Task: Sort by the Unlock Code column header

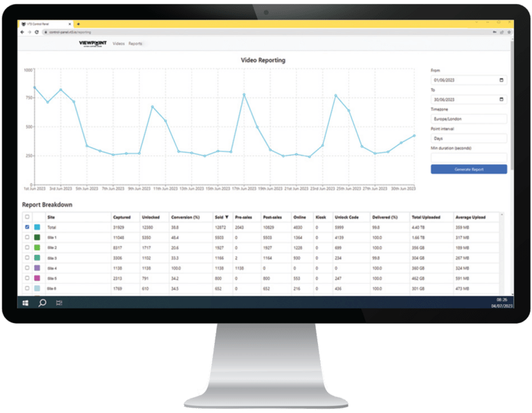Action: click(x=346, y=217)
